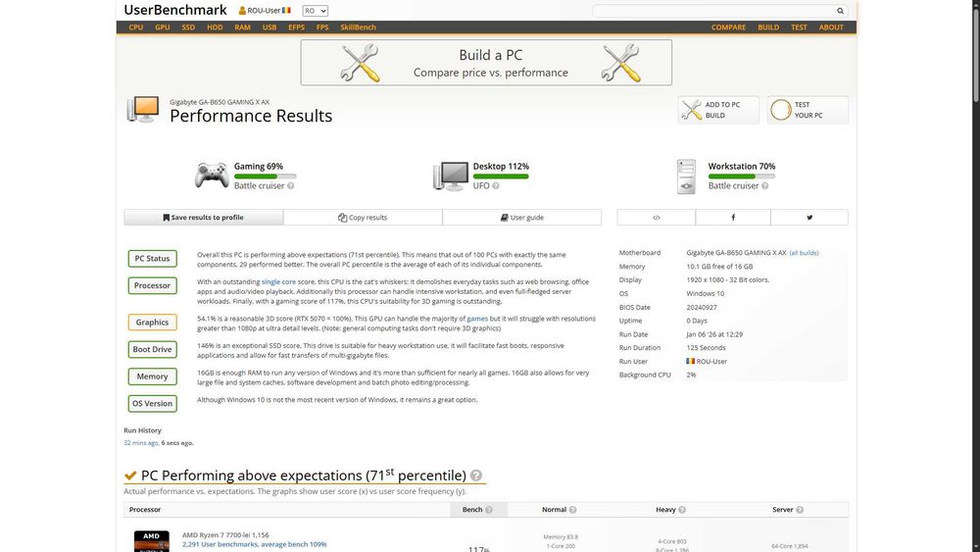Screen dimensions: 980x552
Task: Click the help icon next to Battle cruiser under Gaming
Action: click(291, 185)
